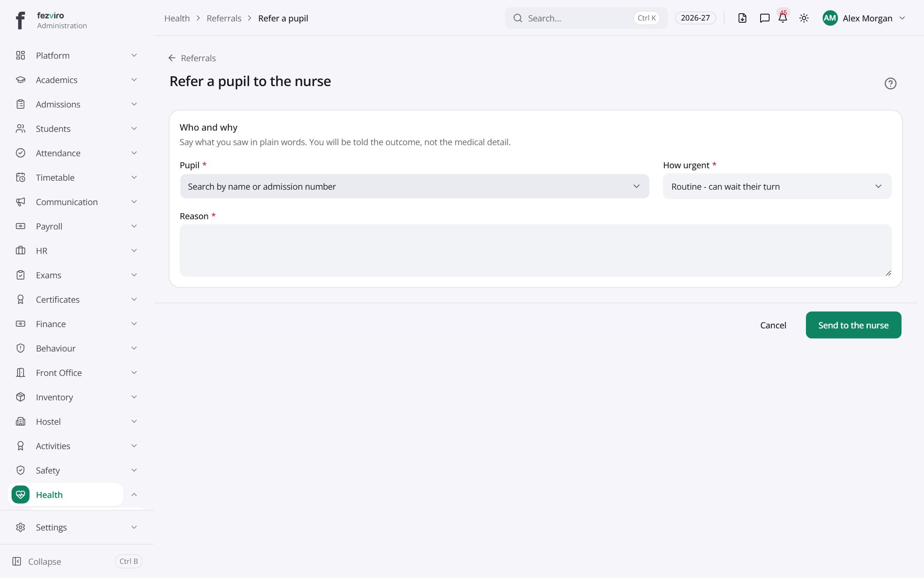Click into the Reason text area
Viewport: 924px width, 578px height.
point(536,250)
